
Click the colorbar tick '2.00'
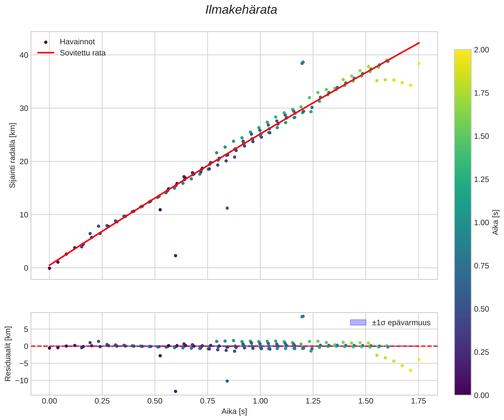click(481, 50)
